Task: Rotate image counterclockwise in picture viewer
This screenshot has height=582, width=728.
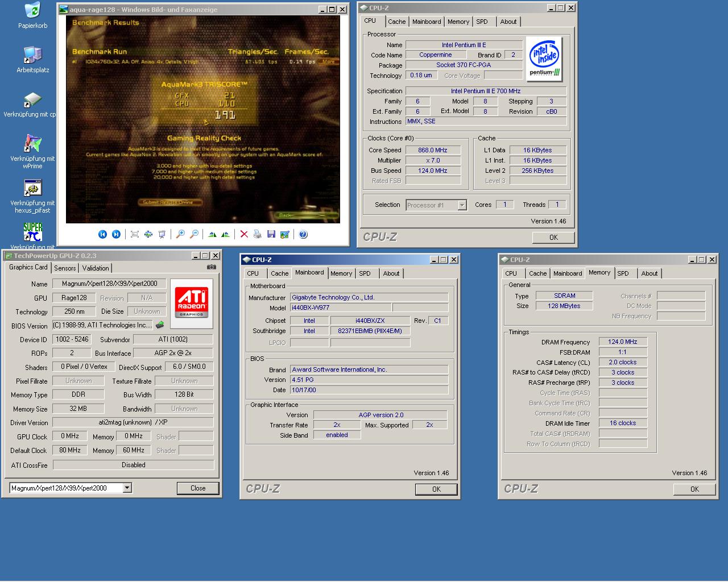Action: click(x=226, y=234)
